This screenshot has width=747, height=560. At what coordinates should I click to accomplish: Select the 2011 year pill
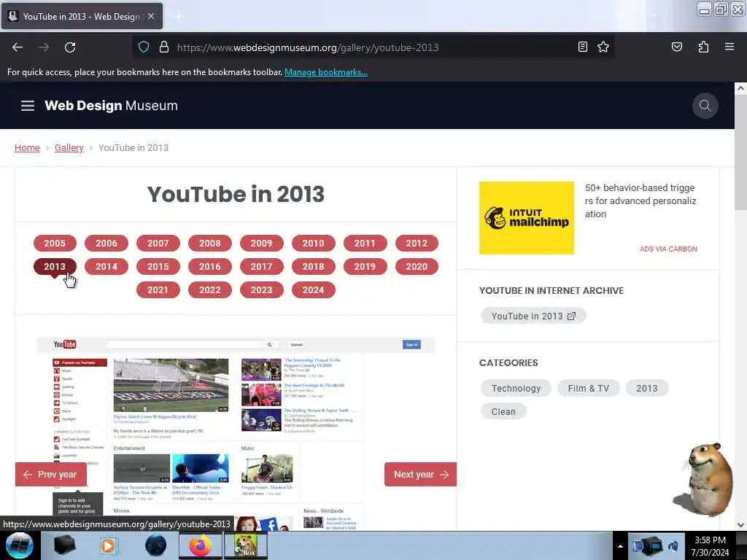(365, 244)
